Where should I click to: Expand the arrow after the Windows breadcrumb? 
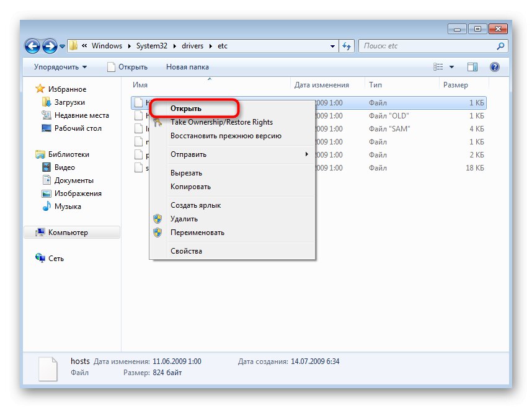point(129,46)
